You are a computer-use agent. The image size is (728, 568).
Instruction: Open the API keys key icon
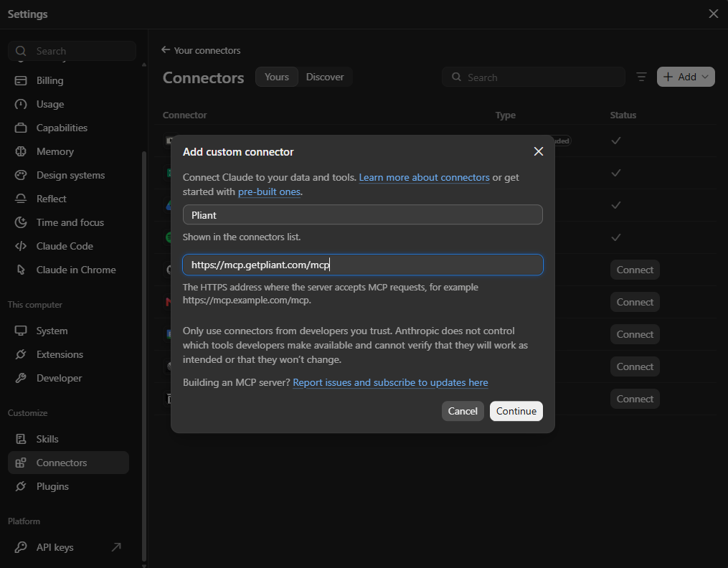tap(21, 548)
